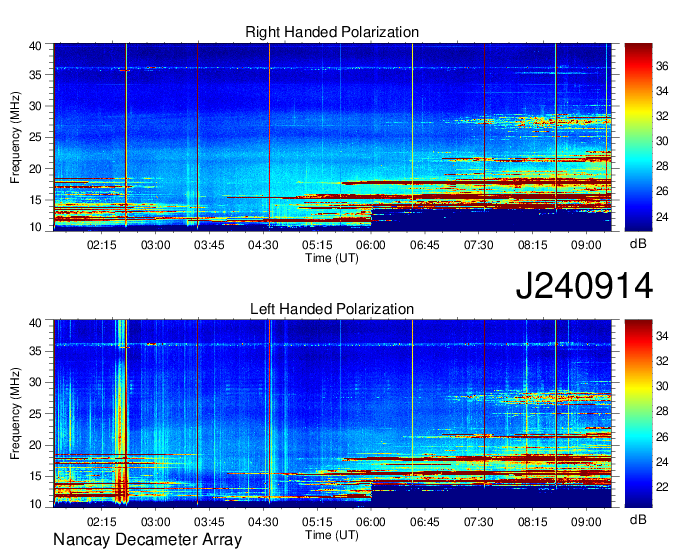Image resolution: width=680 pixels, height=552 pixels.
Task: Click the 06:45 time tick of Right Handed plot
Action: click(425, 245)
